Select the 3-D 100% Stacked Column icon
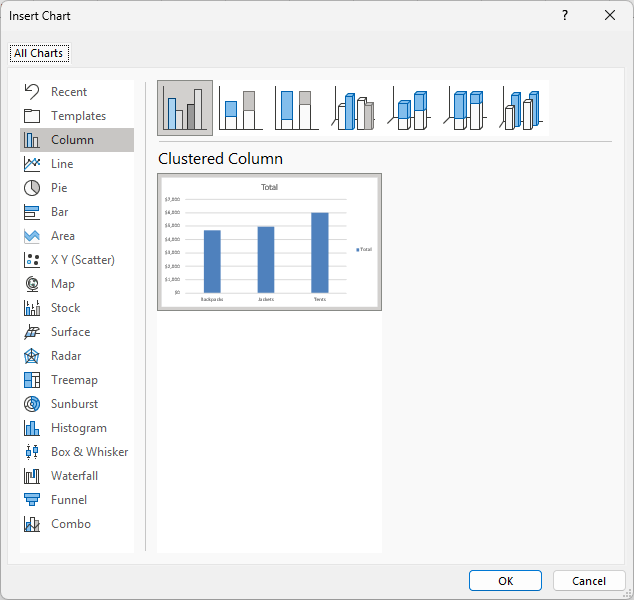This screenshot has height=600, width=634. (465, 108)
